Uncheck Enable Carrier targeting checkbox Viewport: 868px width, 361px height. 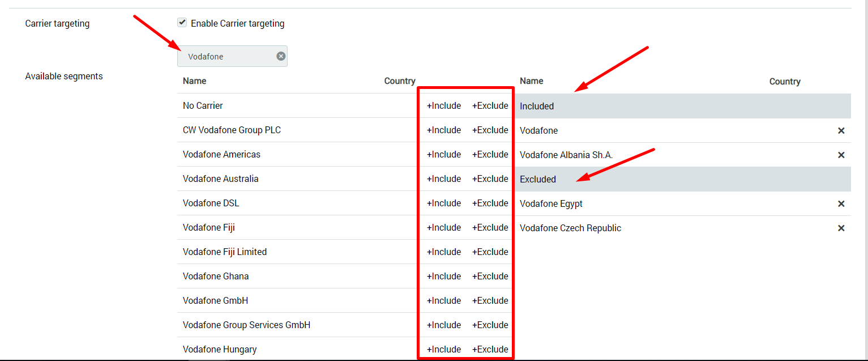(x=182, y=23)
